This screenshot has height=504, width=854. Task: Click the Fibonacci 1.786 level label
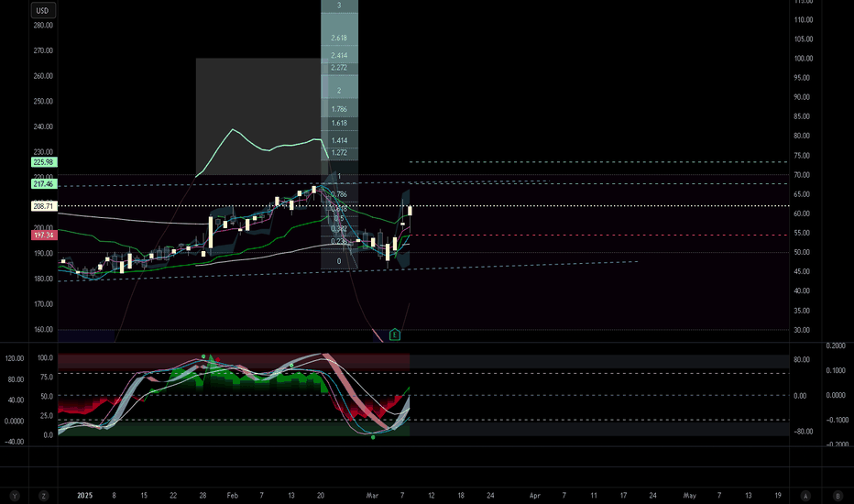click(339, 109)
